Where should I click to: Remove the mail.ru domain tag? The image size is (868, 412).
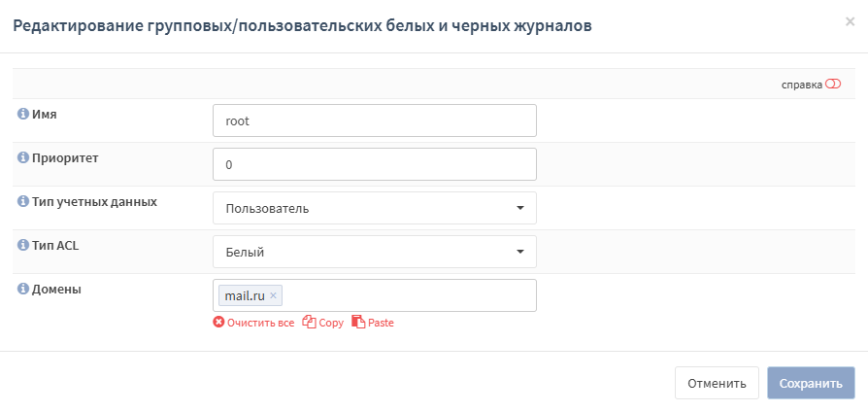click(x=274, y=295)
